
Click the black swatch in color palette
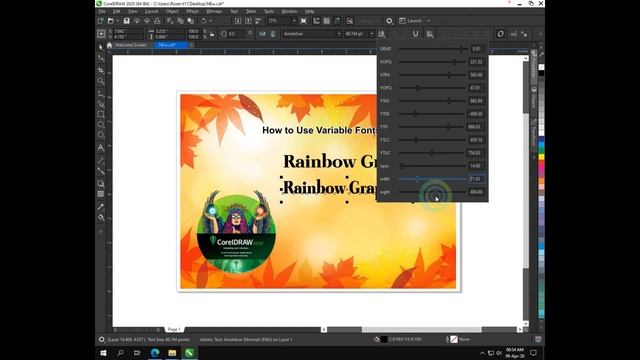tap(541, 73)
